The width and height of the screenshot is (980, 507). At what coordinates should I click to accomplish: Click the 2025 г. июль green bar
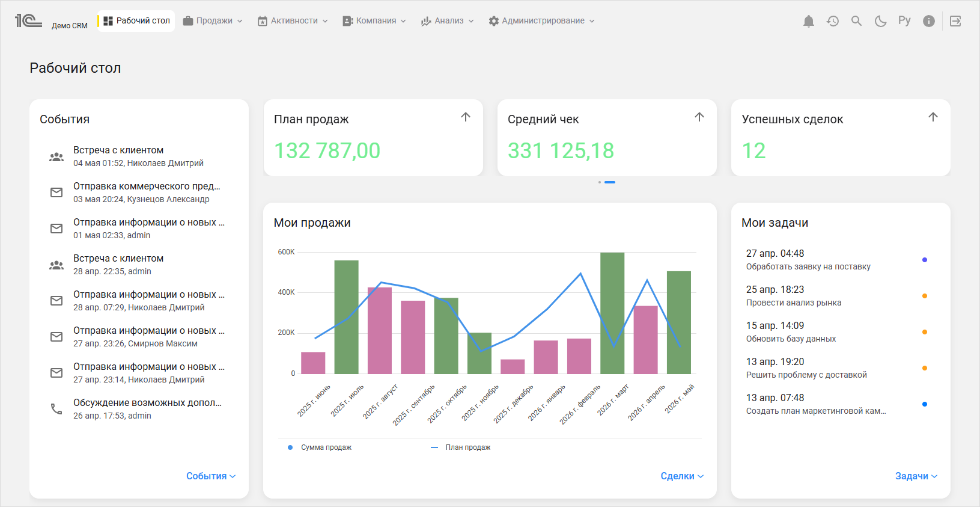(x=346, y=317)
